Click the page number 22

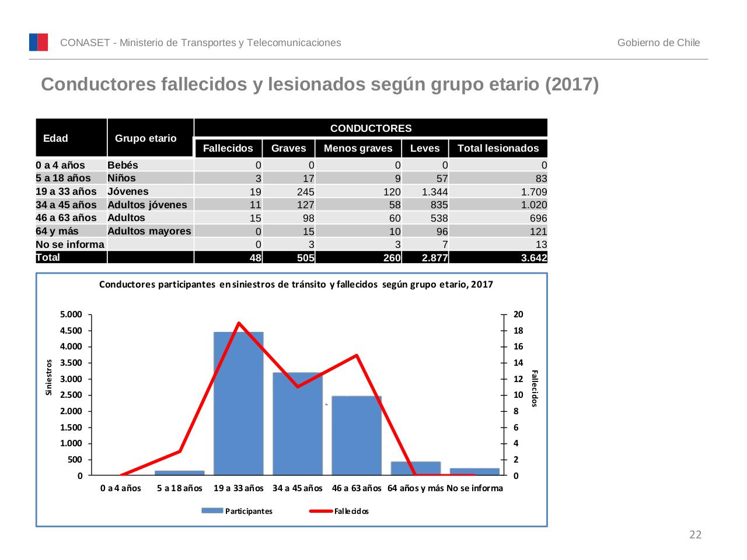coord(695,535)
